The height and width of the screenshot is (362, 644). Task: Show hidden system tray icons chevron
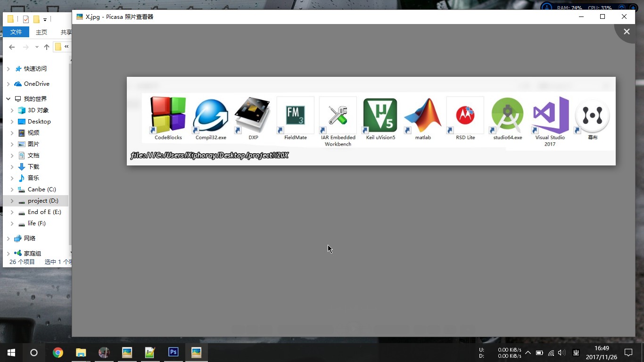coord(528,353)
